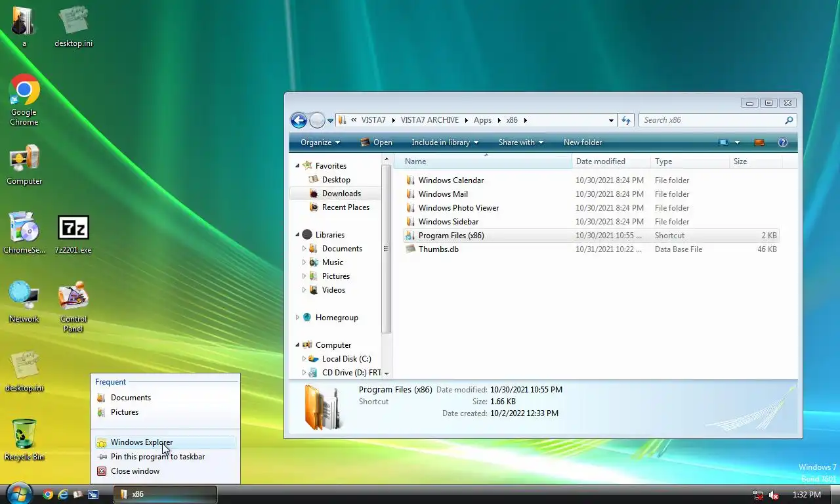Viewport: 840px width, 504px height.
Task: Change your view using the views icon
Action: coord(723,142)
